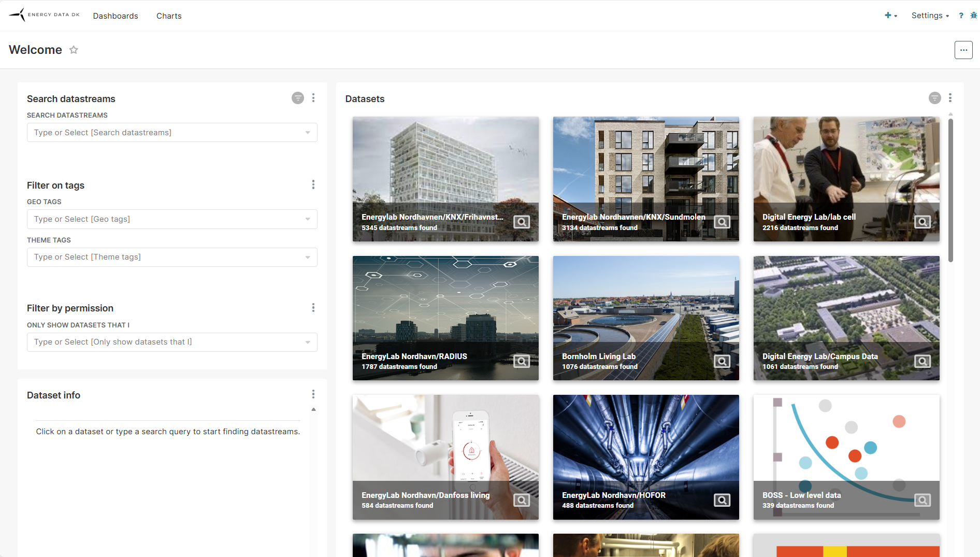
Task: Open Dataset info panel options menu
Action: (x=313, y=395)
